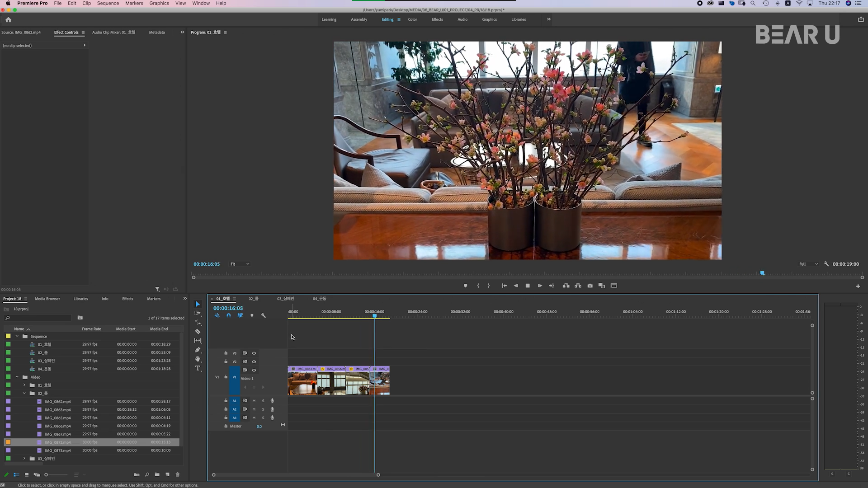Open the Fit zoom level dropdown
The height and width of the screenshot is (488, 868).
pos(240,264)
